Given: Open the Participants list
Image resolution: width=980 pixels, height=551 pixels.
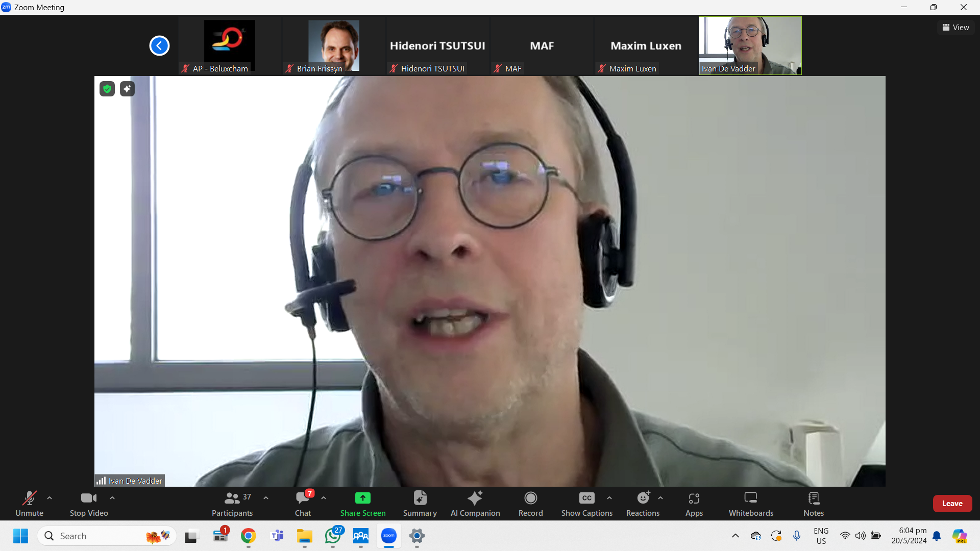Looking at the screenshot, I should point(232,503).
